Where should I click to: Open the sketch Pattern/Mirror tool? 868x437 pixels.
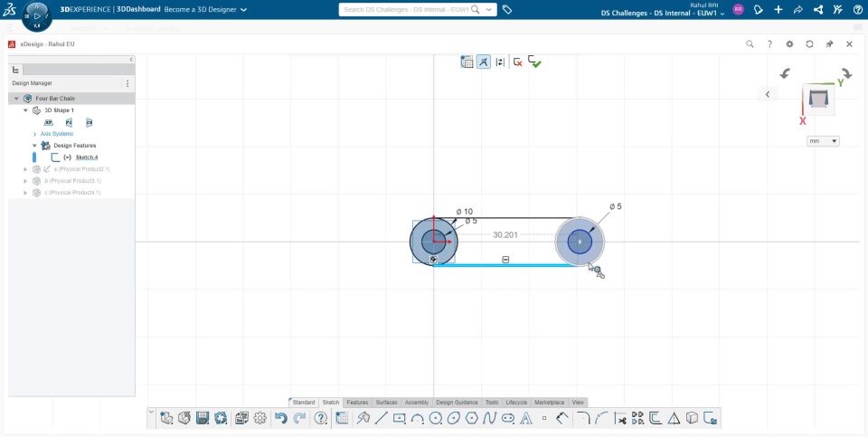coord(637,418)
